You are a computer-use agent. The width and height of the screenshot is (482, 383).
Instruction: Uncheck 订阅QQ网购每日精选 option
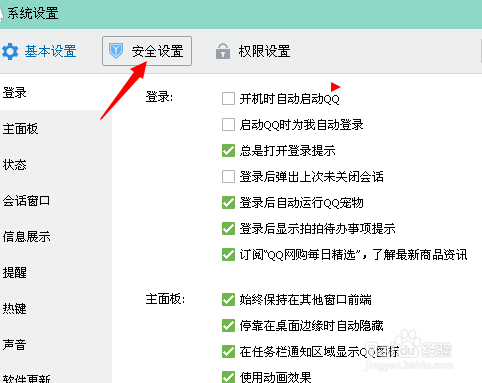pos(228,255)
